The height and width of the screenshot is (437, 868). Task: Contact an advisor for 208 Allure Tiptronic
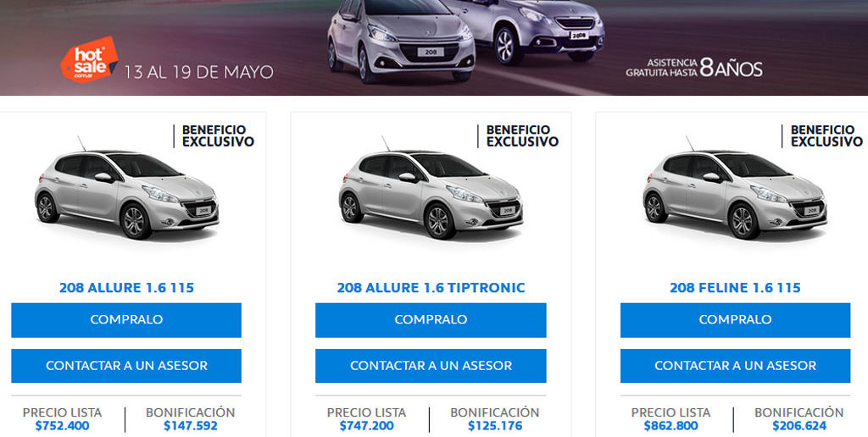[x=431, y=366]
